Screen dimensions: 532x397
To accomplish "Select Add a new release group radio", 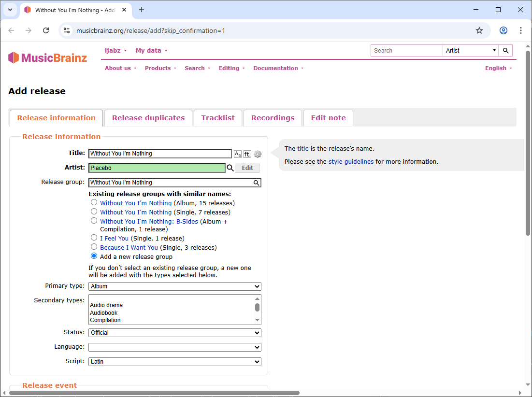I will (x=94, y=256).
